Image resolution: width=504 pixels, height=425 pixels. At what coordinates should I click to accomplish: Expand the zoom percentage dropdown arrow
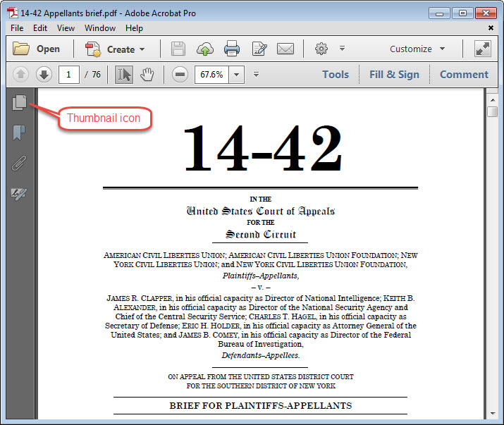pos(236,75)
